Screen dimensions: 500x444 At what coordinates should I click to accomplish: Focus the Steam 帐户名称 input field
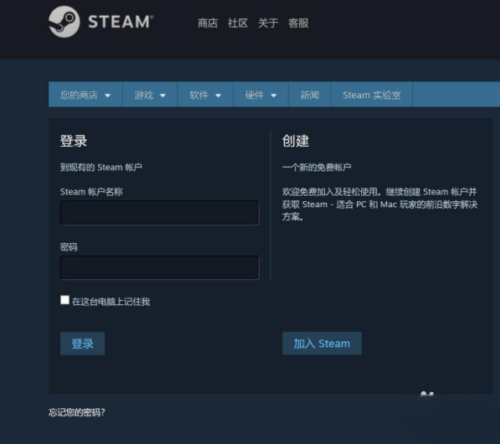(159, 213)
